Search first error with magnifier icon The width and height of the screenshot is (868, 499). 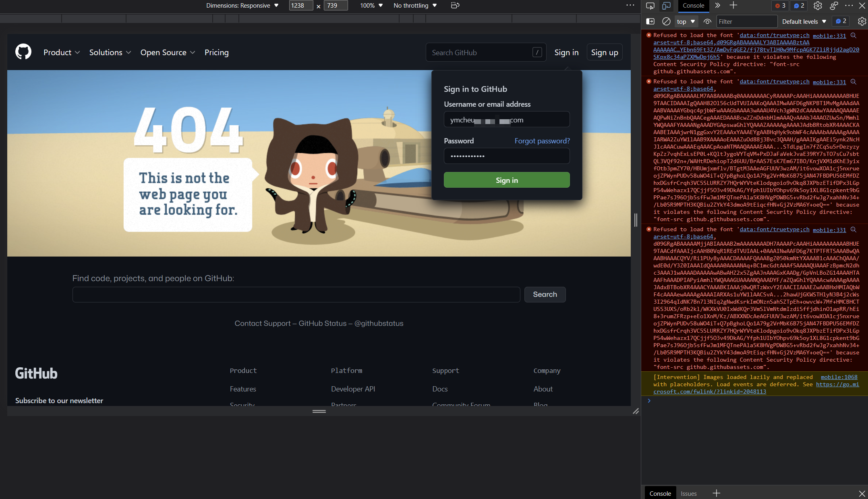point(853,35)
